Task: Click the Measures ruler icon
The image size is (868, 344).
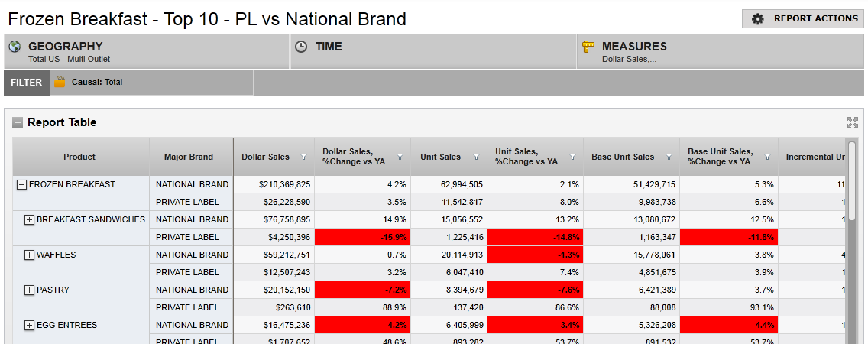Action: [588, 47]
